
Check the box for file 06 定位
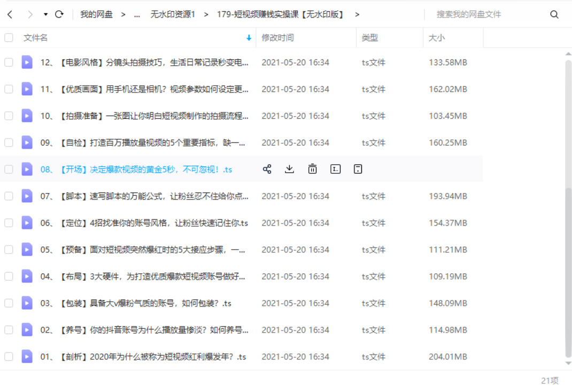click(9, 222)
